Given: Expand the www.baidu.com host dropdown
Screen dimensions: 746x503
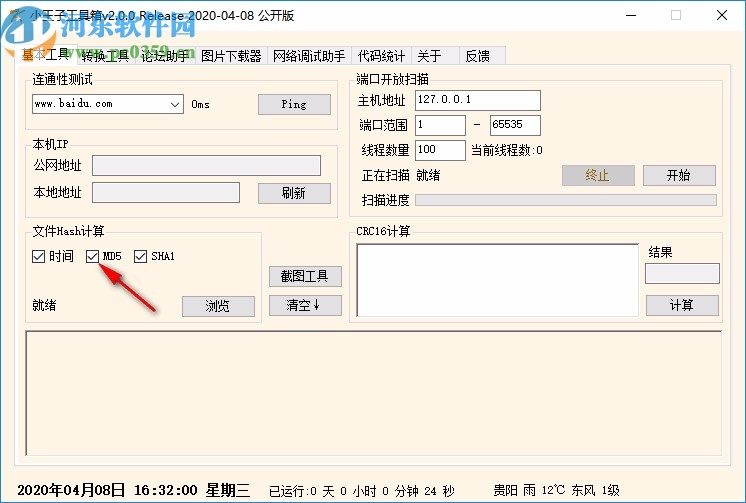Looking at the screenshot, I should click(175, 104).
